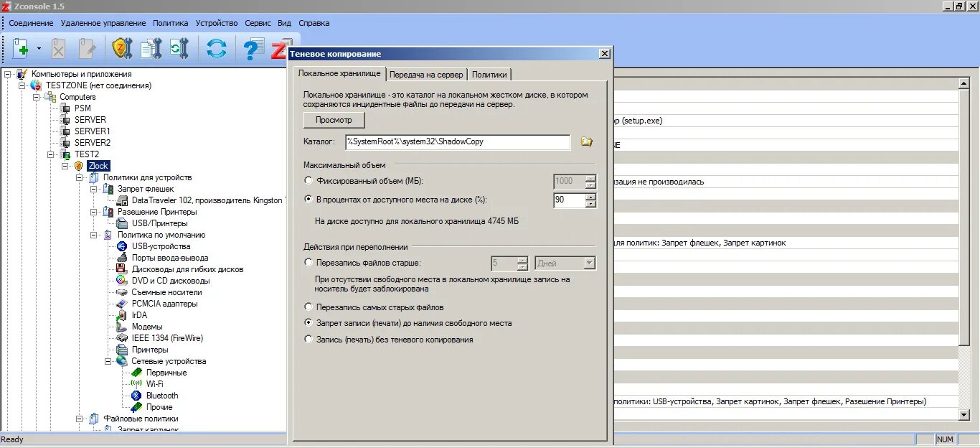Screen dimensions: 980x448
Task: Click the DataTraveler 102 drive icon
Action: 122,200
